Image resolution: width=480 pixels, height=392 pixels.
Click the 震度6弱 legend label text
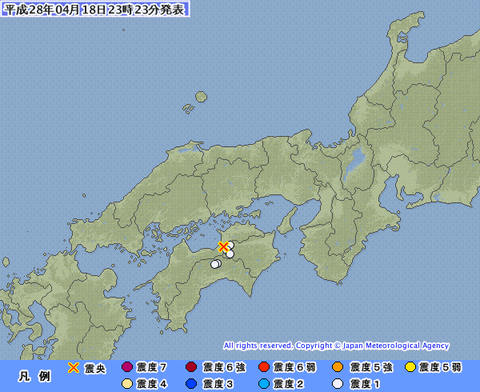[295, 368]
